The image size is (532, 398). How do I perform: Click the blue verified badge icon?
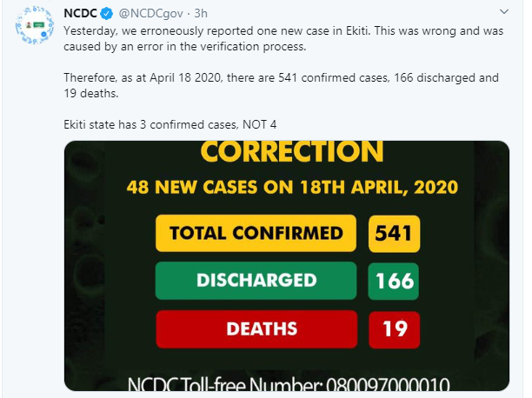point(107,14)
